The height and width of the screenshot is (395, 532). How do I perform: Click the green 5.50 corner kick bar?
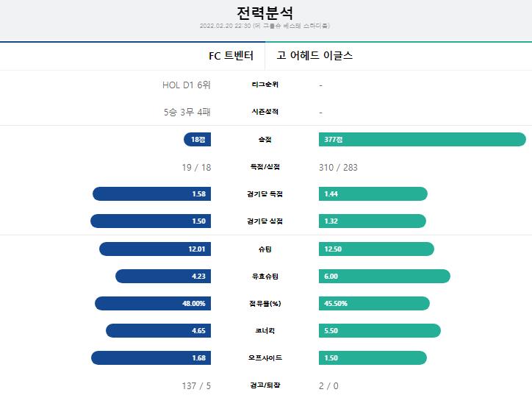(x=380, y=330)
